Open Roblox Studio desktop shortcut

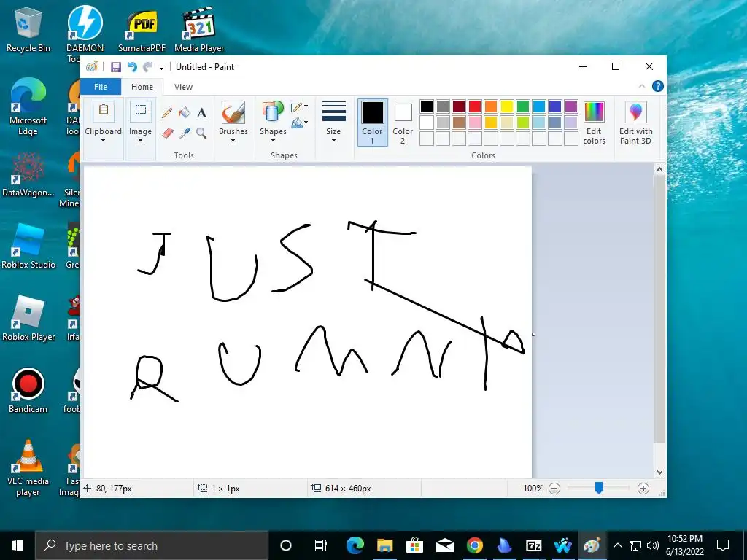coord(28,246)
